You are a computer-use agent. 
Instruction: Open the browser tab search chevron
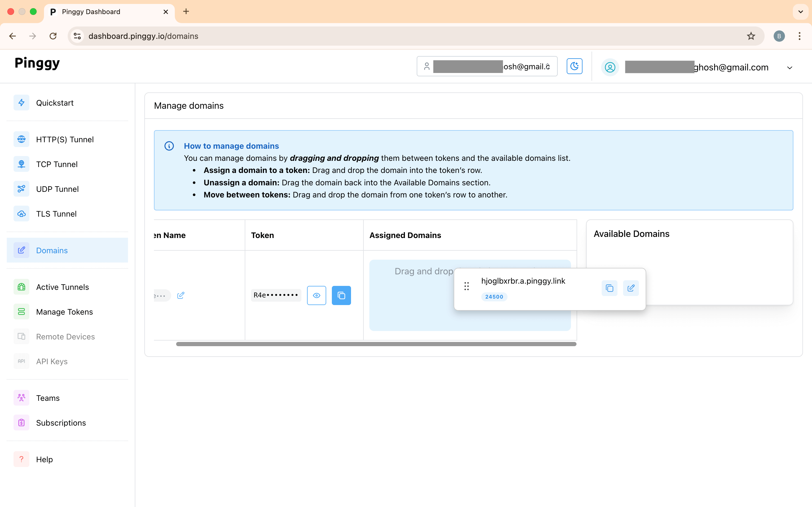tap(800, 11)
